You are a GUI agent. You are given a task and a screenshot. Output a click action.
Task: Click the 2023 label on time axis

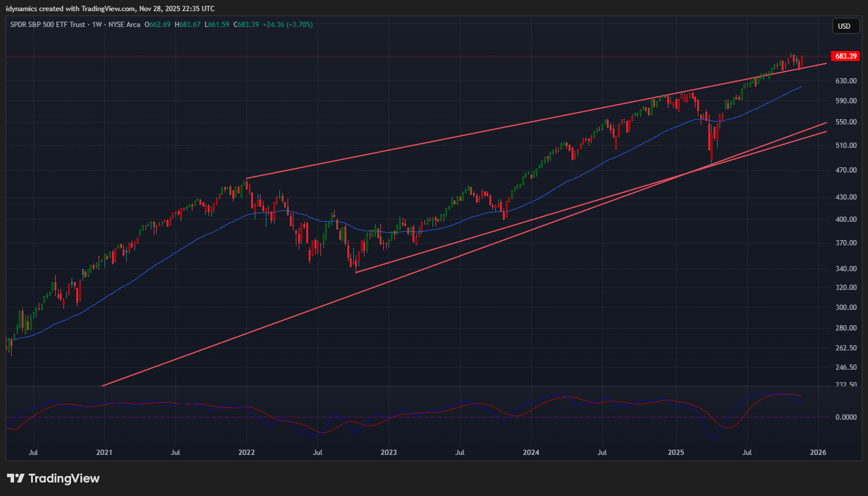click(389, 453)
